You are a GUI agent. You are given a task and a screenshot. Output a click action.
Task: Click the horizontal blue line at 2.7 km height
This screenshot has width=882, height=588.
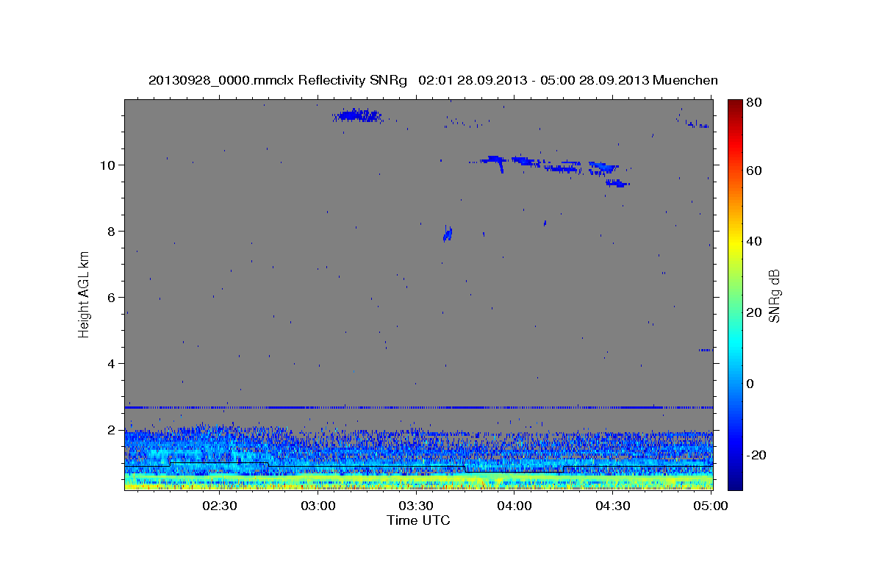(418, 407)
